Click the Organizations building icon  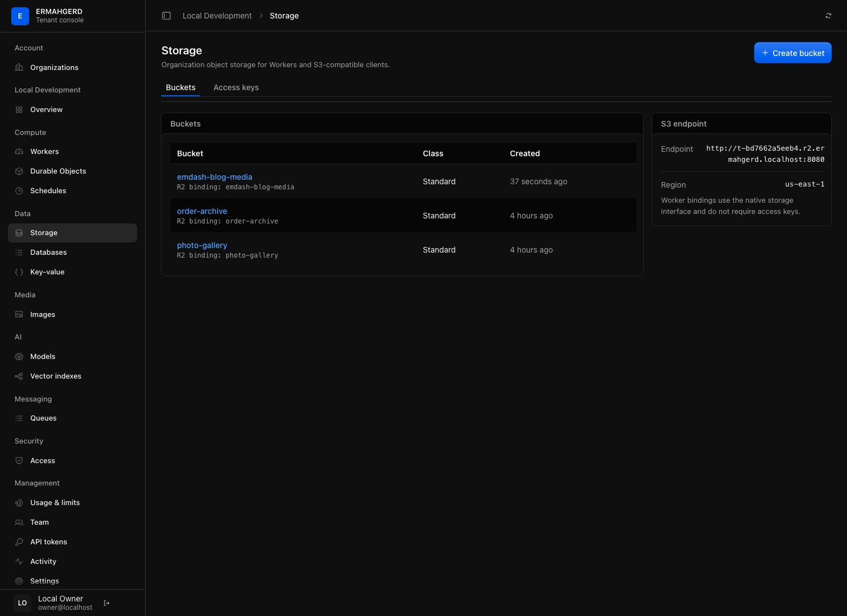[19, 68]
